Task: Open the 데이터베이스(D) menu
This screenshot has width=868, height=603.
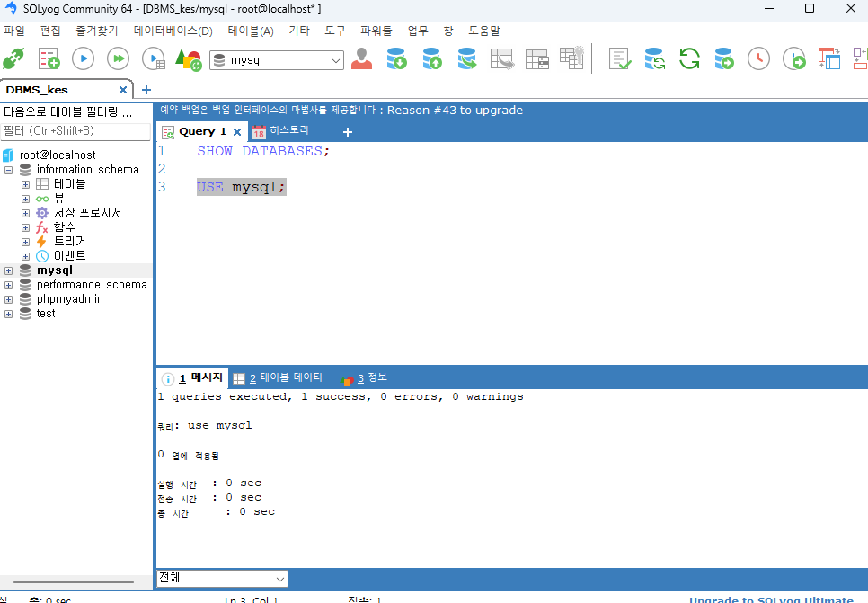Action: pyautogui.click(x=173, y=31)
